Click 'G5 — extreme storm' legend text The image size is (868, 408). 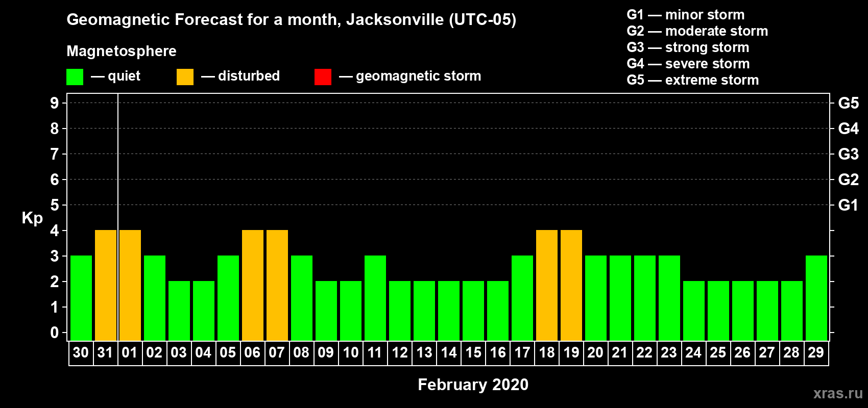tap(693, 80)
